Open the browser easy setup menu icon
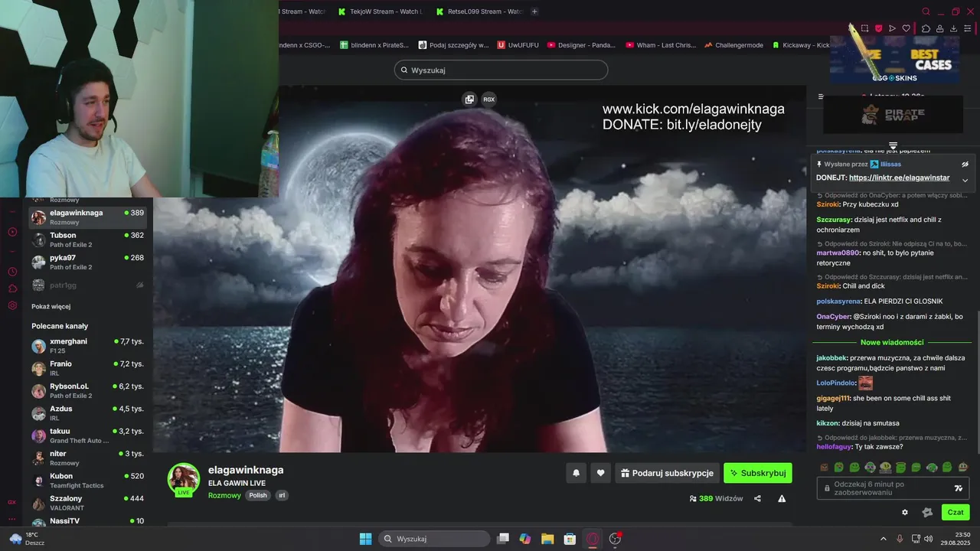Screen dimensions: 980x551 [967, 28]
